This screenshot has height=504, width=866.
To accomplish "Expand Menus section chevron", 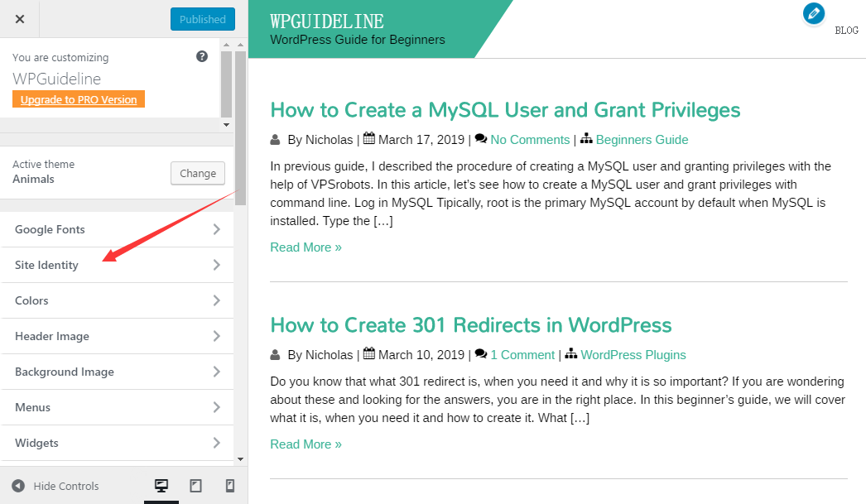I will 217,407.
